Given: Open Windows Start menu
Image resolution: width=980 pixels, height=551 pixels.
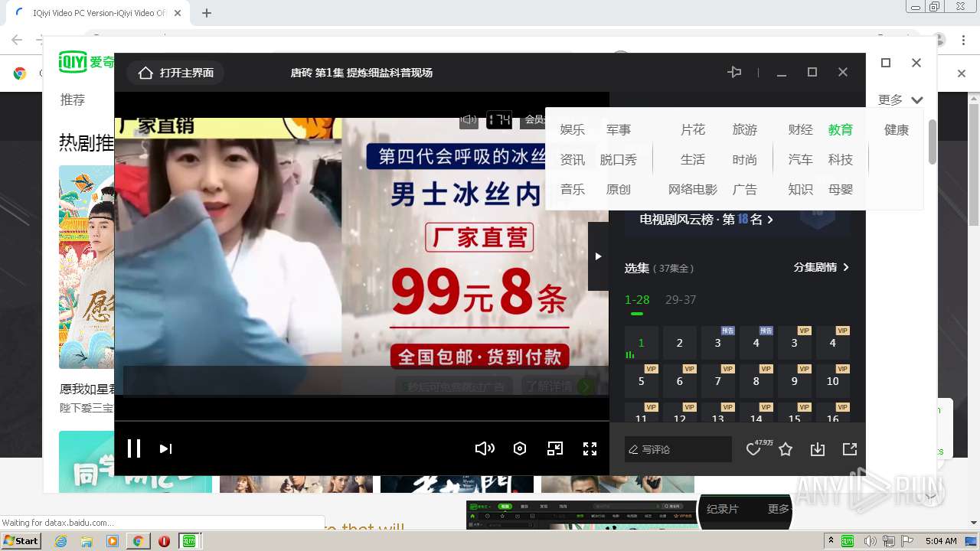Looking at the screenshot, I should click(x=21, y=540).
